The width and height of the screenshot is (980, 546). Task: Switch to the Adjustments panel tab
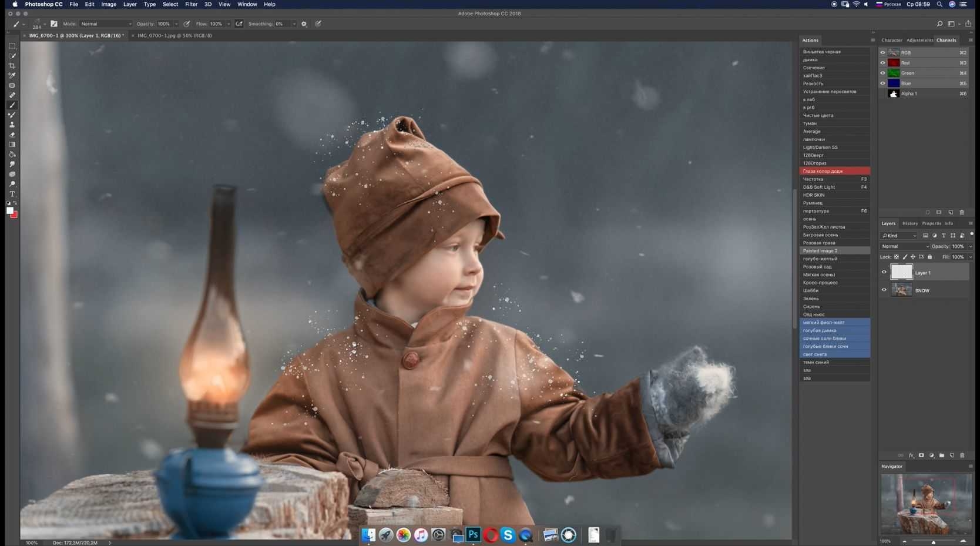tap(919, 40)
